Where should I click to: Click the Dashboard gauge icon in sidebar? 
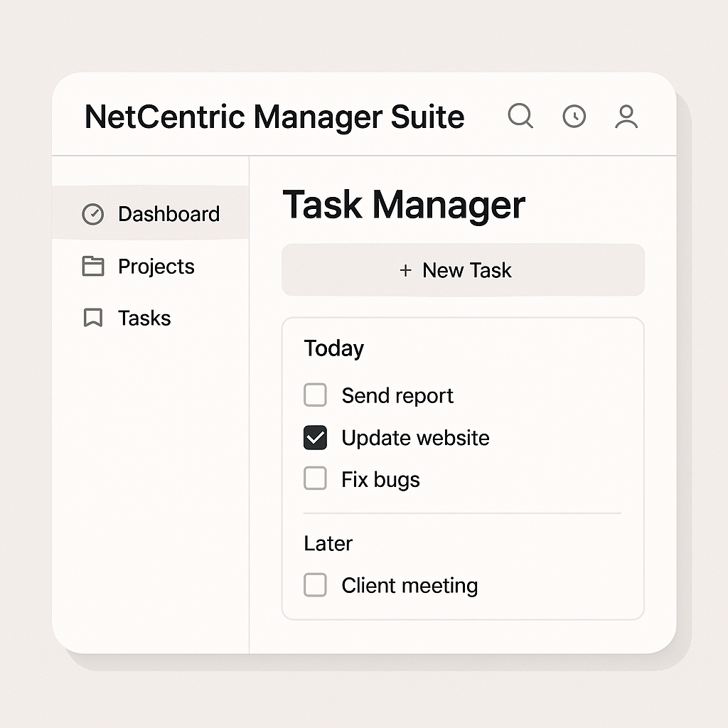pyautogui.click(x=93, y=214)
